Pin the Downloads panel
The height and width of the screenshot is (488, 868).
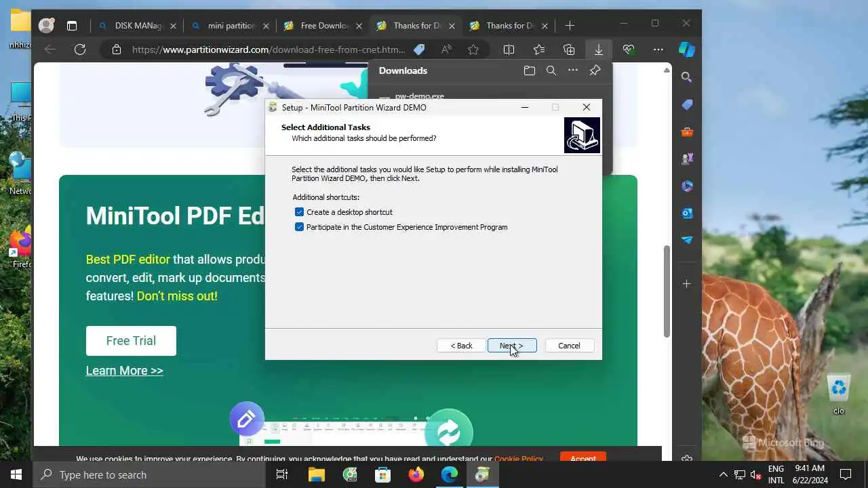[x=595, y=70]
